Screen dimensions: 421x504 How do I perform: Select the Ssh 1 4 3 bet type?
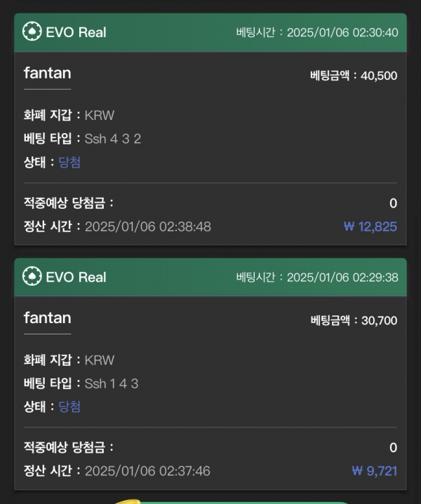[112, 383]
